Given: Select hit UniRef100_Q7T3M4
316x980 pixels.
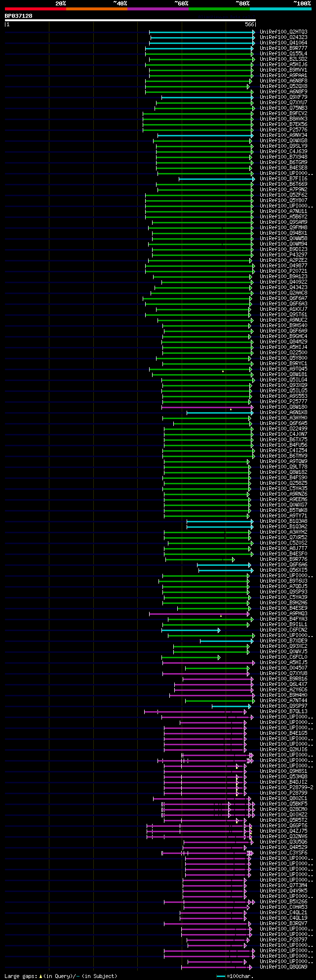Looking at the screenshot, I should [283, 886].
